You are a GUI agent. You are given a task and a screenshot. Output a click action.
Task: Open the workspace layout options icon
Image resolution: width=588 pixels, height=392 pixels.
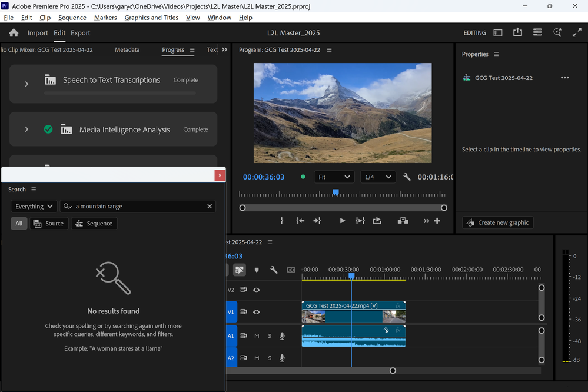[x=537, y=32]
